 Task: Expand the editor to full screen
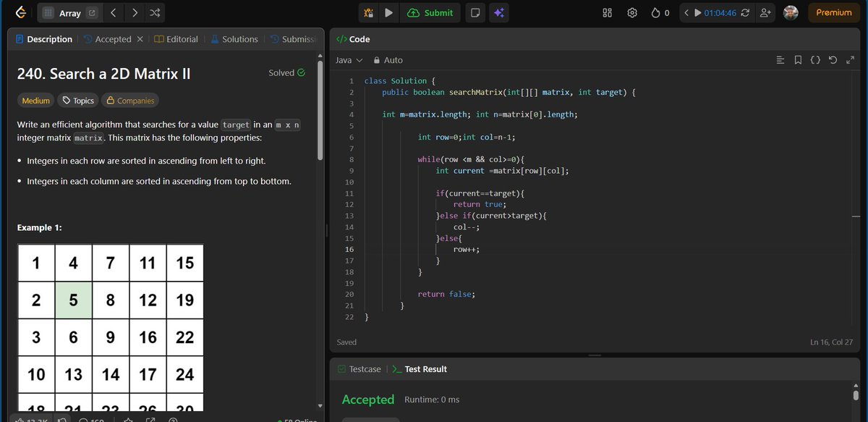tap(850, 60)
